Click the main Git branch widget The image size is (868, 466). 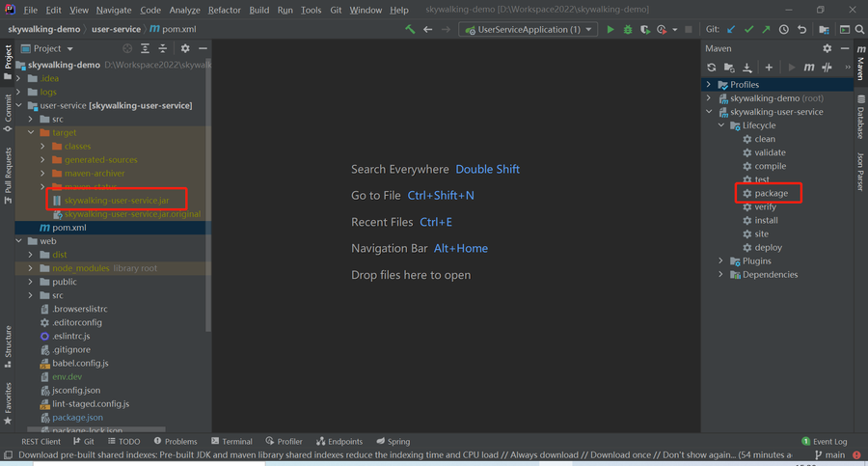[x=829, y=455]
